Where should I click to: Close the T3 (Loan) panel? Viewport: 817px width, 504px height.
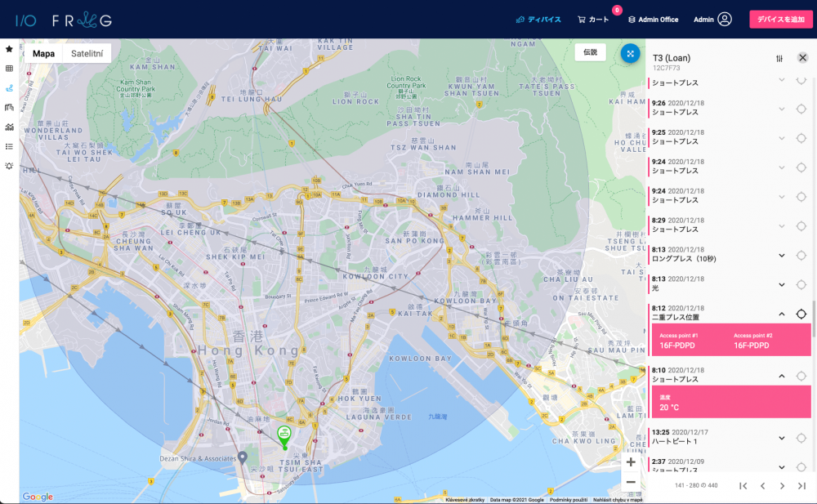click(802, 58)
